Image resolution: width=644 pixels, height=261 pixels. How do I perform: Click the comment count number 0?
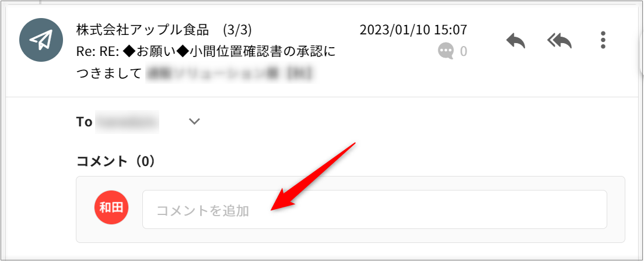(x=463, y=51)
